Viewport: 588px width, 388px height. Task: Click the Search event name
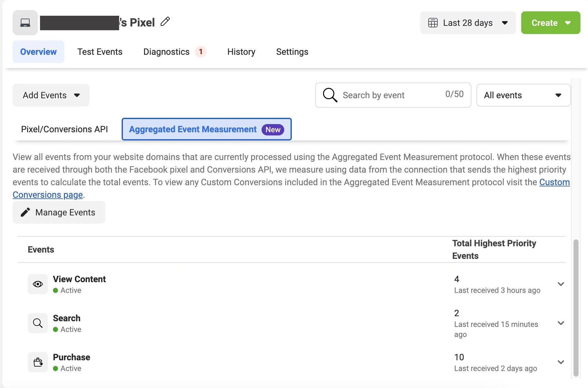click(67, 318)
